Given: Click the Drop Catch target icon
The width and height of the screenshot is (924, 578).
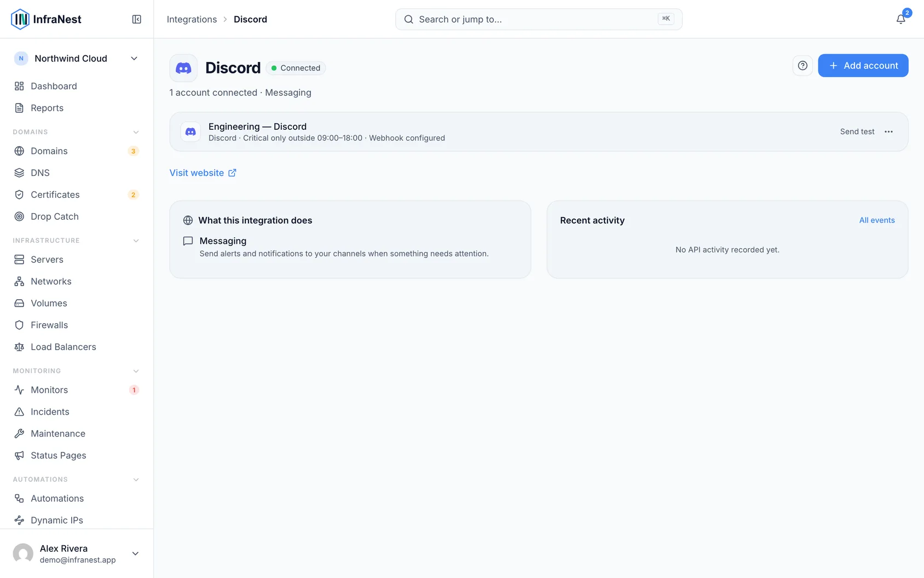Looking at the screenshot, I should tap(19, 216).
